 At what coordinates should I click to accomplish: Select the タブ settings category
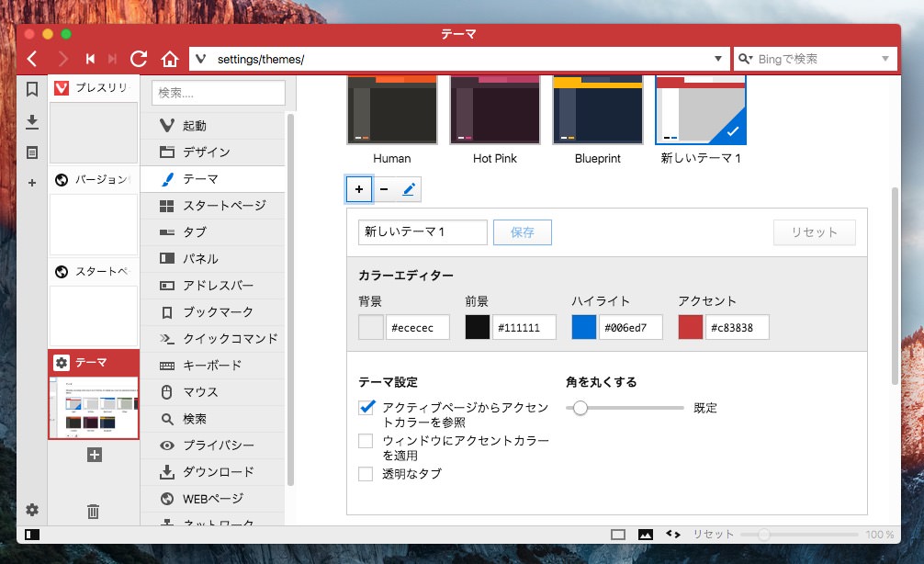[195, 232]
